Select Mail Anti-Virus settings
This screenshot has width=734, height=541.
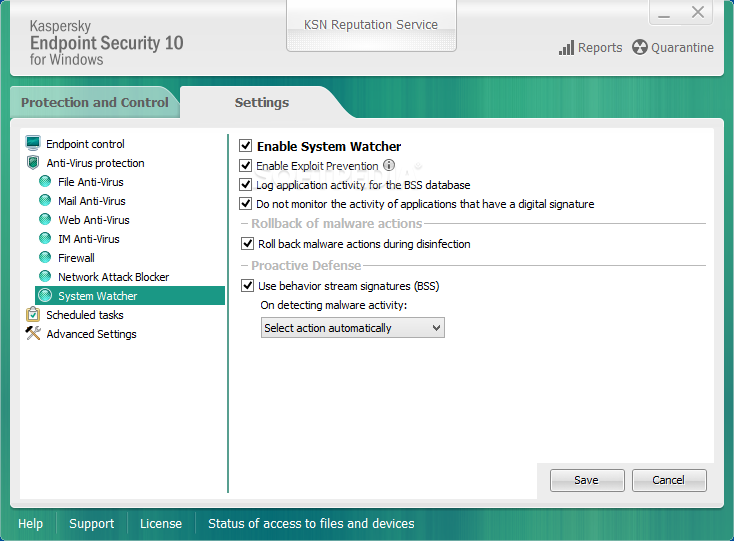pyautogui.click(x=92, y=201)
